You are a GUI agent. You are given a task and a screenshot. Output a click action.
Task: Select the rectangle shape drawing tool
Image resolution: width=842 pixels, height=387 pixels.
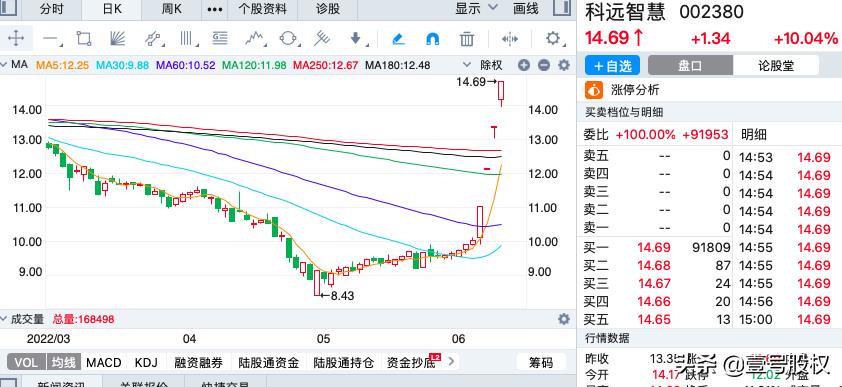pos(84,39)
